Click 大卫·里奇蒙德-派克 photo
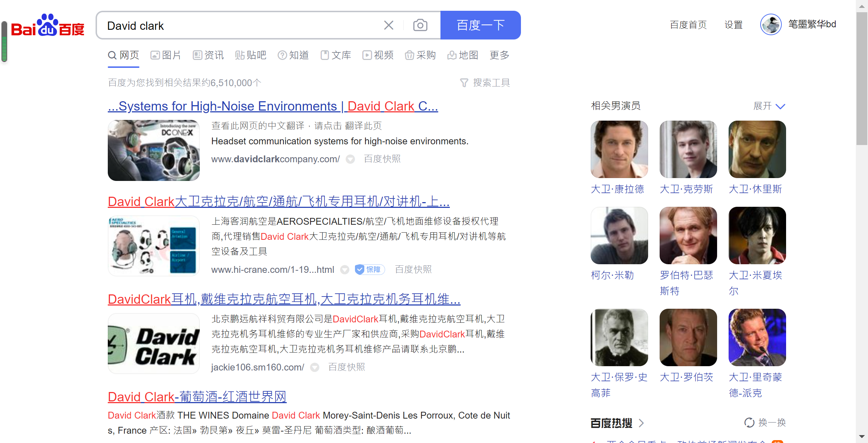Image resolution: width=868 pixels, height=443 pixels. click(x=757, y=337)
